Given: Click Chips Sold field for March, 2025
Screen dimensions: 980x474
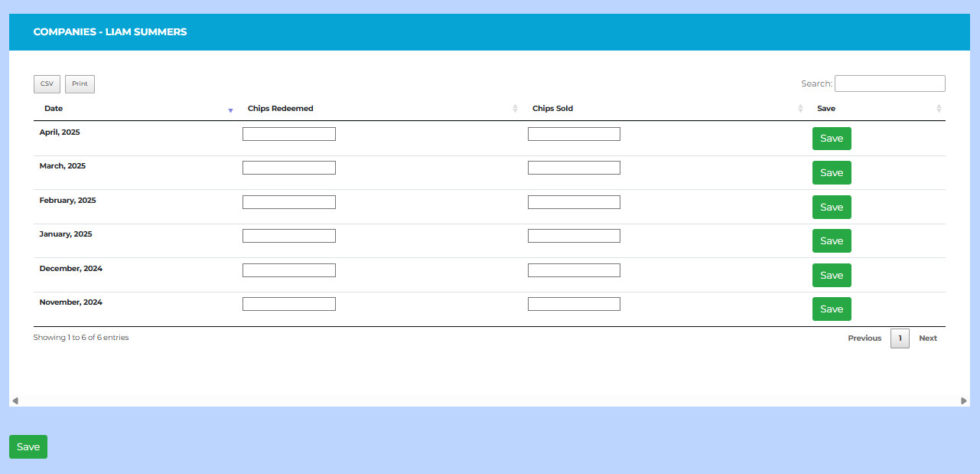Looking at the screenshot, I should tap(574, 168).
